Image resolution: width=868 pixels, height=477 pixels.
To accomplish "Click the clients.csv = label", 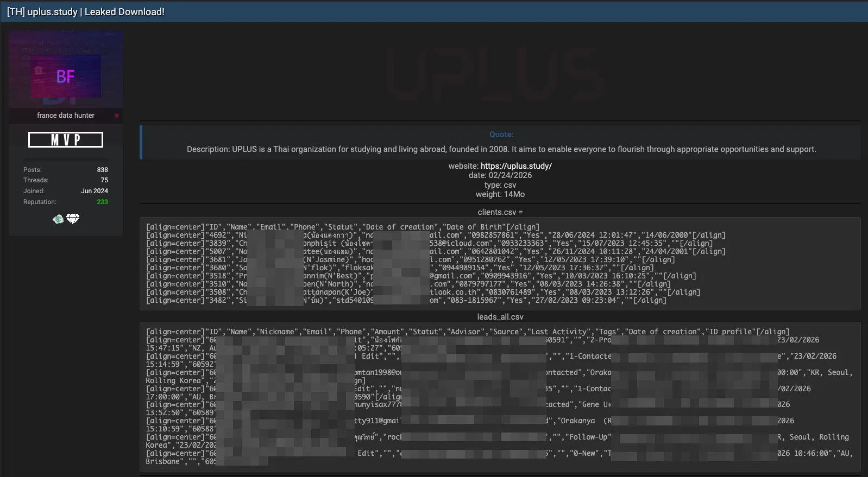I will click(x=500, y=212).
